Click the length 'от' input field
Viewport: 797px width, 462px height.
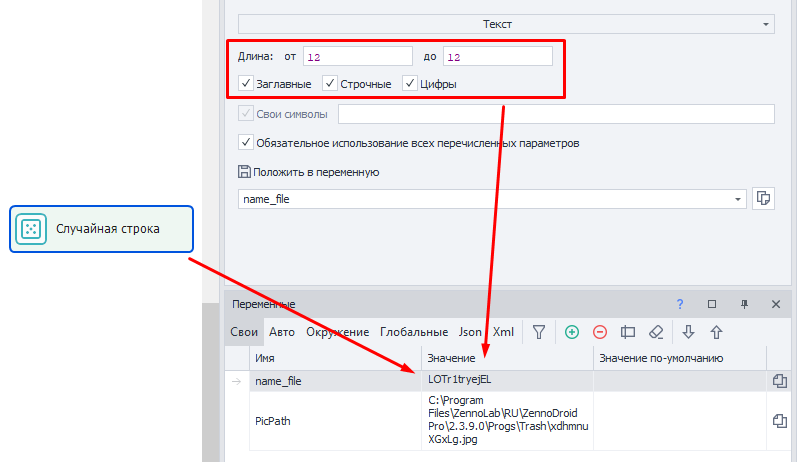tap(357, 56)
